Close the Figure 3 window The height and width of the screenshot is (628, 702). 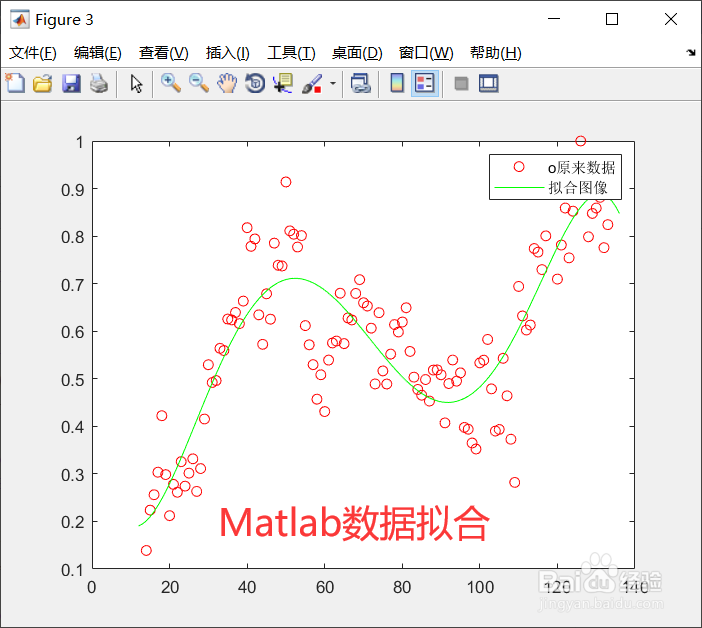click(671, 19)
